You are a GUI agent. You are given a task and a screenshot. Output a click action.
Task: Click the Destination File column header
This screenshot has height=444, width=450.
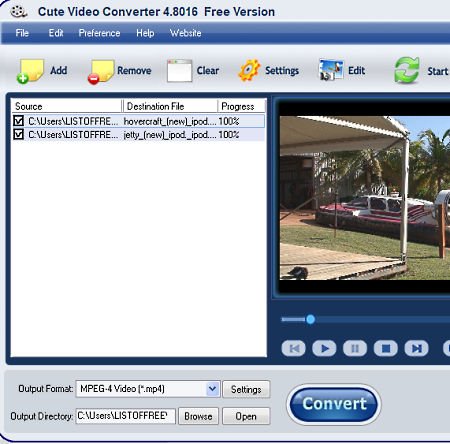pos(170,106)
